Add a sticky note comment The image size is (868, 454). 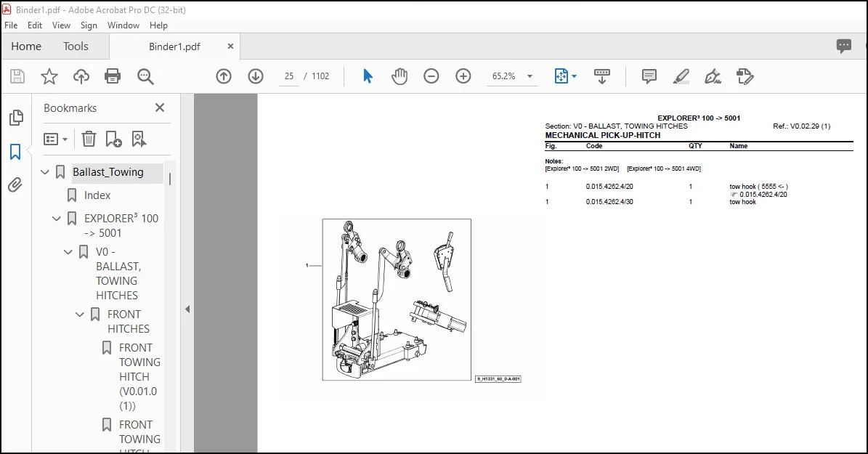coord(649,76)
